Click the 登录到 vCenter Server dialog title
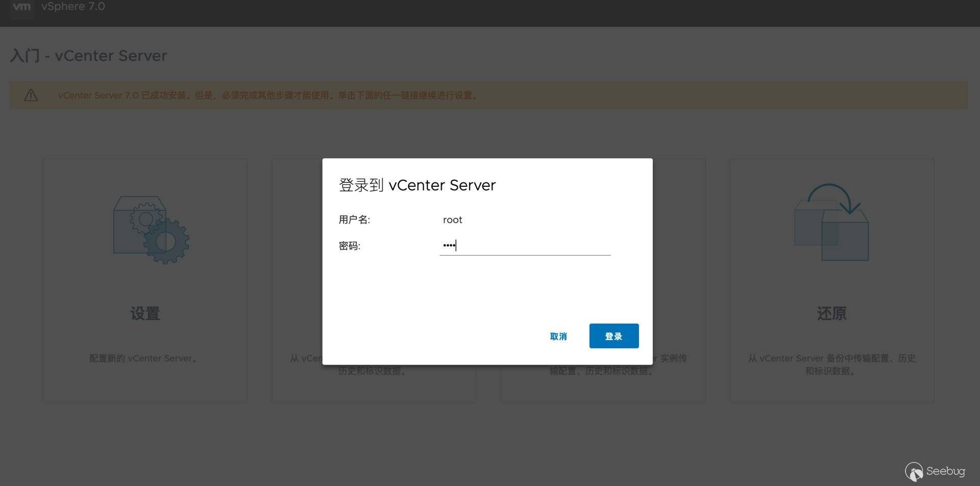Image resolution: width=980 pixels, height=486 pixels. click(417, 185)
